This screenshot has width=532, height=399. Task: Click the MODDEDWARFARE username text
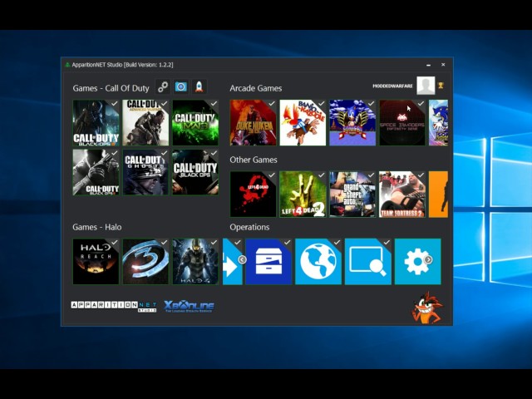tap(392, 86)
